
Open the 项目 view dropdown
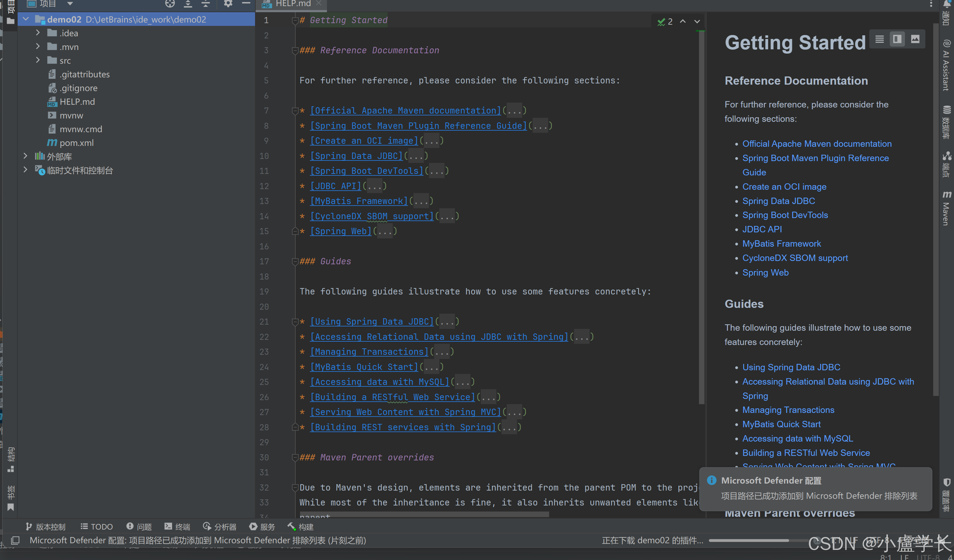click(x=70, y=4)
